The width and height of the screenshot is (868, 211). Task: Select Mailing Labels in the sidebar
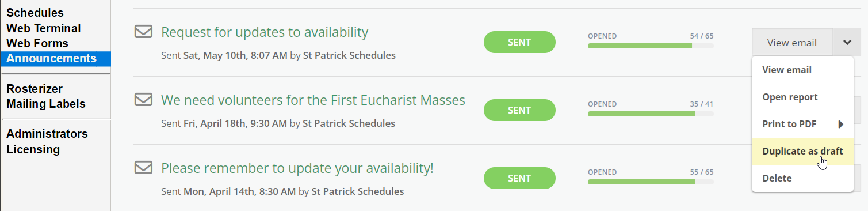pos(46,104)
